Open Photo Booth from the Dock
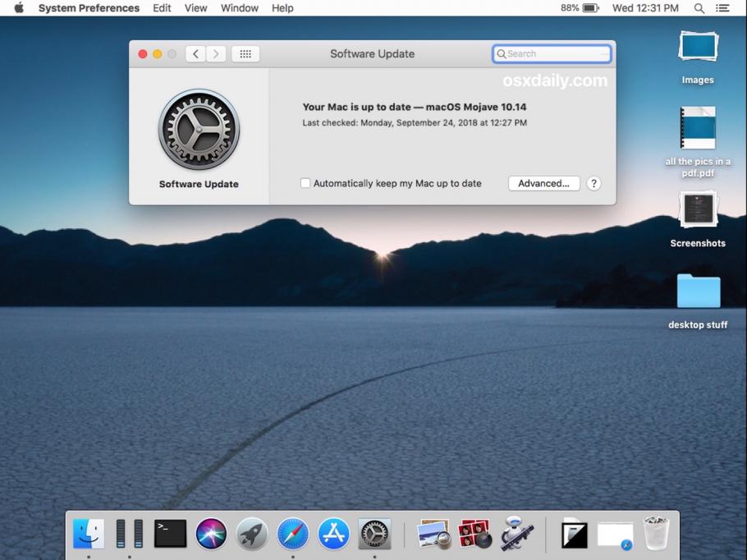This screenshot has height=560, width=747. (x=474, y=533)
